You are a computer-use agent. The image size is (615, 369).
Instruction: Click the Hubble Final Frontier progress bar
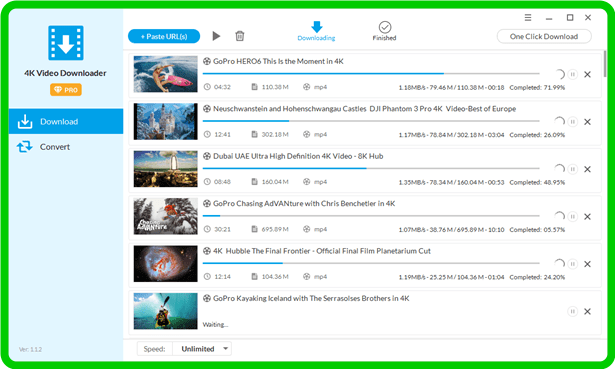(371, 263)
